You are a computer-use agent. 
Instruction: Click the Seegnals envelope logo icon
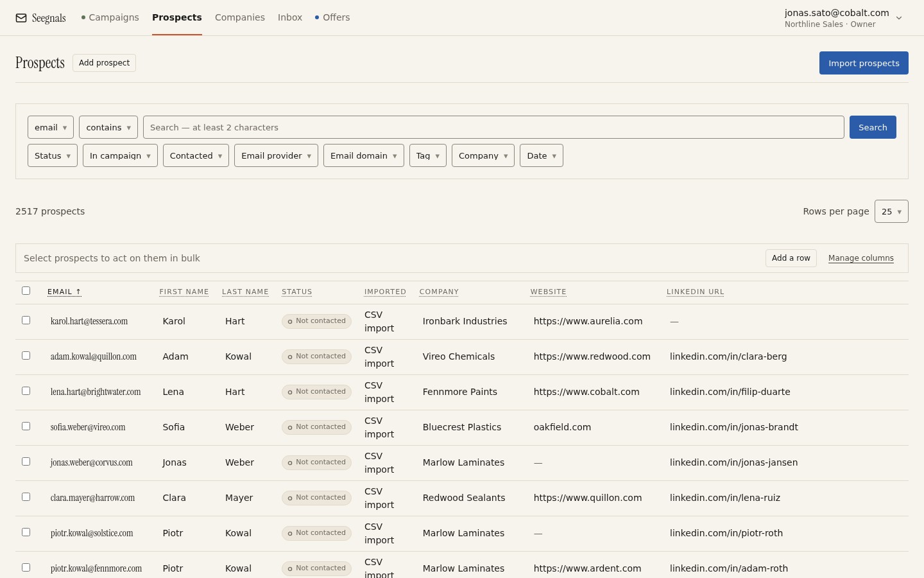pos(21,18)
